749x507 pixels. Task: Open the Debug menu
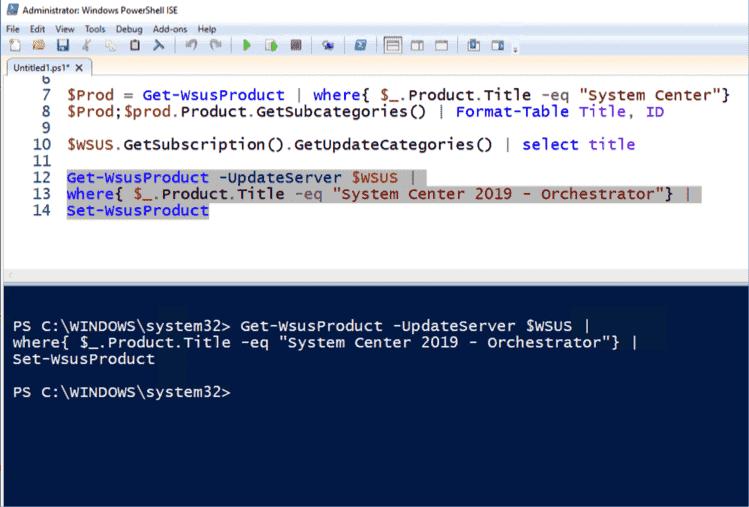pos(129,29)
